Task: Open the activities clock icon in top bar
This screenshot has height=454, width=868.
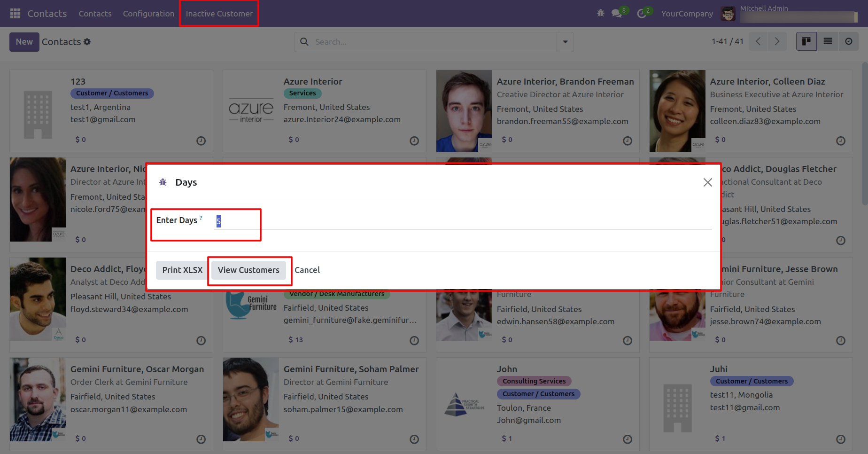Action: (x=642, y=14)
